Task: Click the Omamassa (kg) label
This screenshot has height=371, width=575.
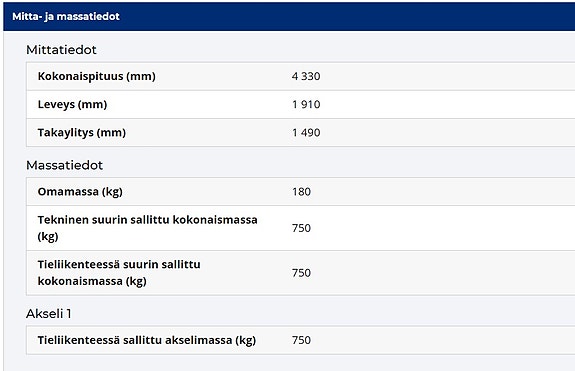Action: [80, 192]
